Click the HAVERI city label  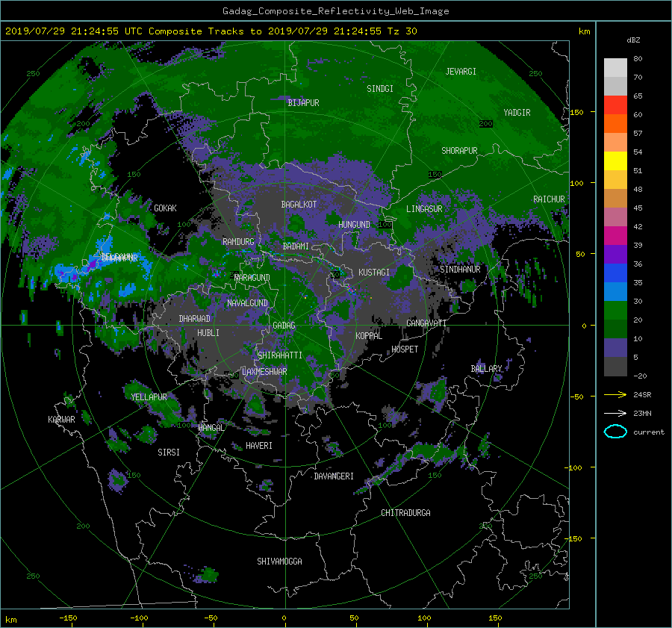coord(259,446)
